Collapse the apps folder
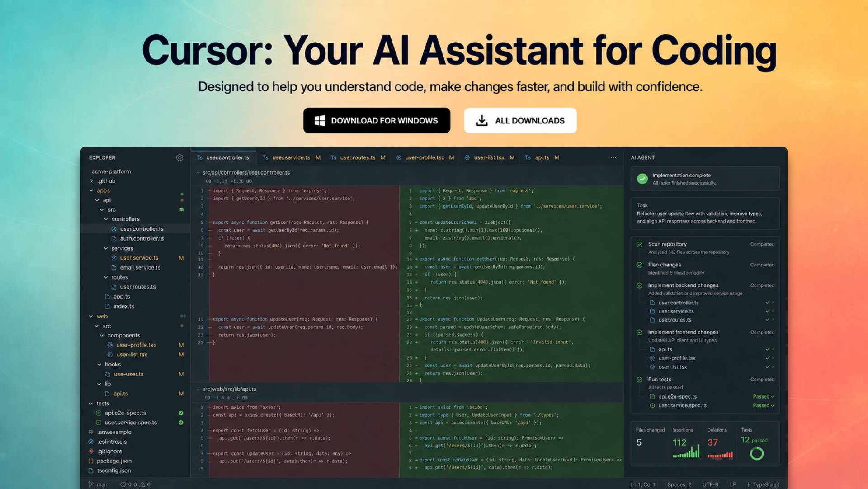Screen dimensions: 868x489 [91, 190]
